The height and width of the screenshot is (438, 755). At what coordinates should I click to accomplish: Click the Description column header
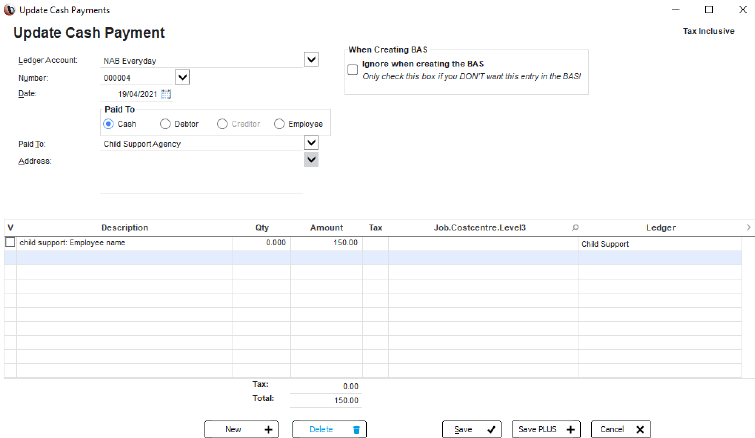pyautogui.click(x=125, y=228)
